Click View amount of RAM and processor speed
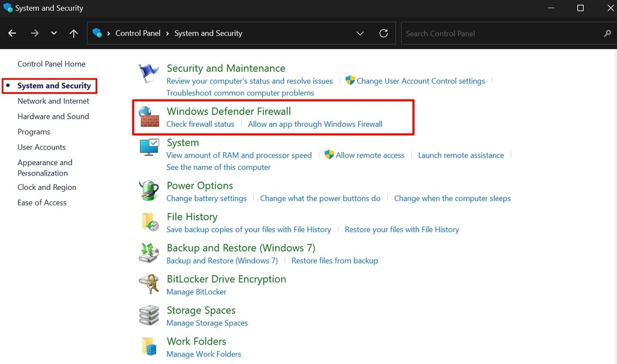The image size is (617, 364). click(x=239, y=155)
